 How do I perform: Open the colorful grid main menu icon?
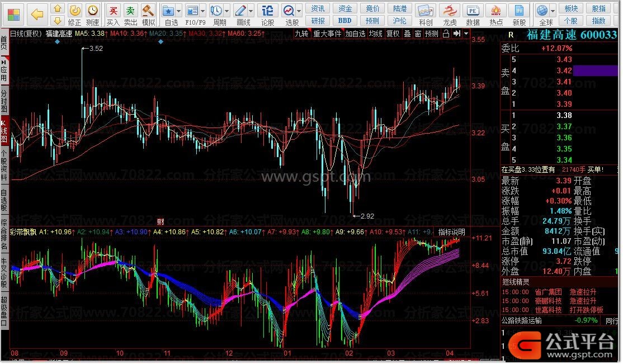point(13,15)
